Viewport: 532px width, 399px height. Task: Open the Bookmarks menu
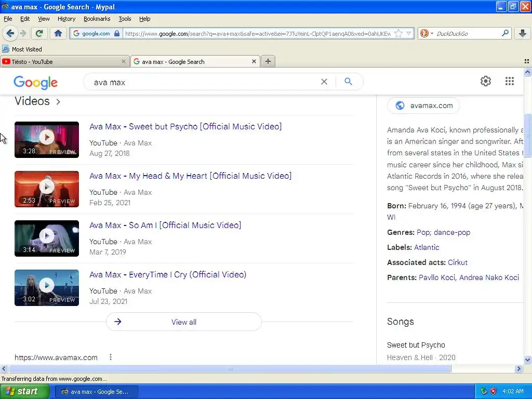coord(97,19)
